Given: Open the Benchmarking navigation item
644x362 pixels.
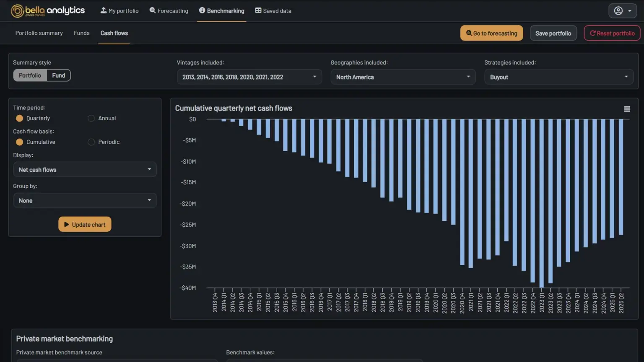Looking at the screenshot, I should (x=221, y=11).
